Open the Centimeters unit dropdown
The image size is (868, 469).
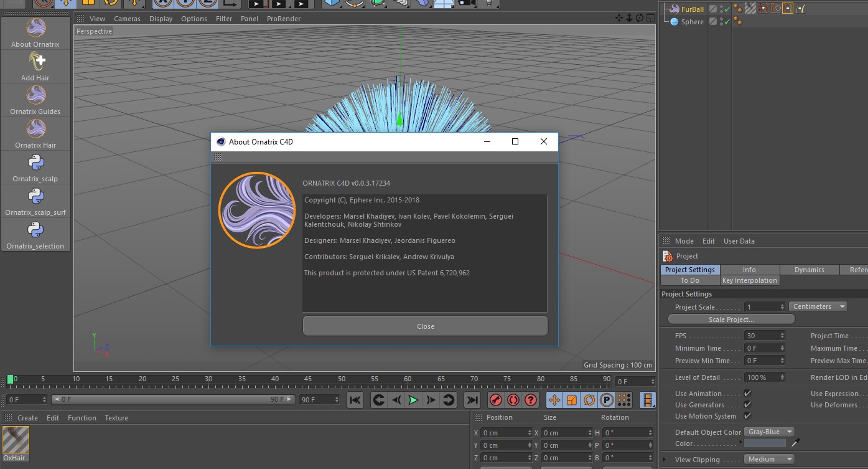click(818, 306)
